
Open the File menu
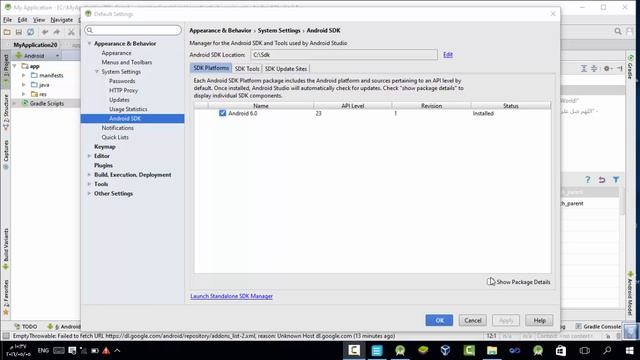point(7,20)
